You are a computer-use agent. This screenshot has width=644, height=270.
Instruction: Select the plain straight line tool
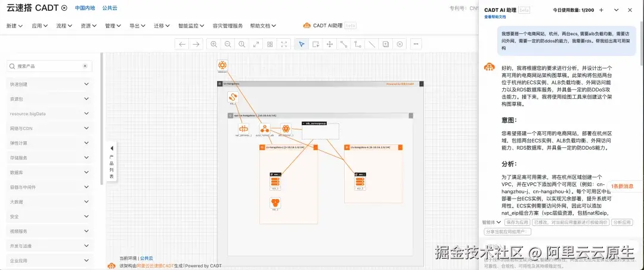tap(371, 44)
